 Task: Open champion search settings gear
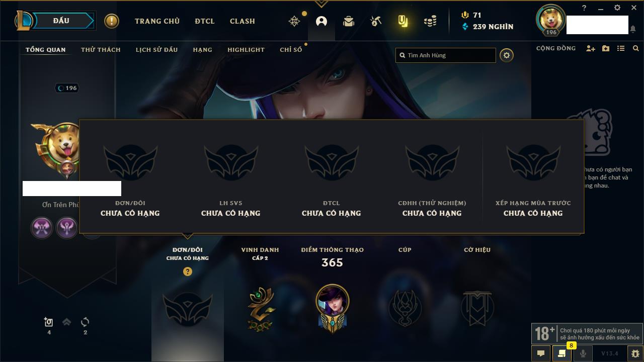[x=507, y=55]
